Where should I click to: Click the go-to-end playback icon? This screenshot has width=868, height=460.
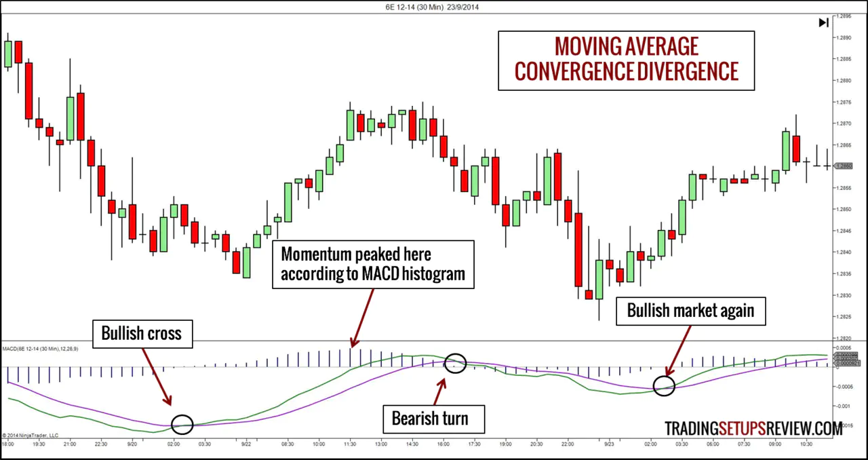click(x=824, y=22)
